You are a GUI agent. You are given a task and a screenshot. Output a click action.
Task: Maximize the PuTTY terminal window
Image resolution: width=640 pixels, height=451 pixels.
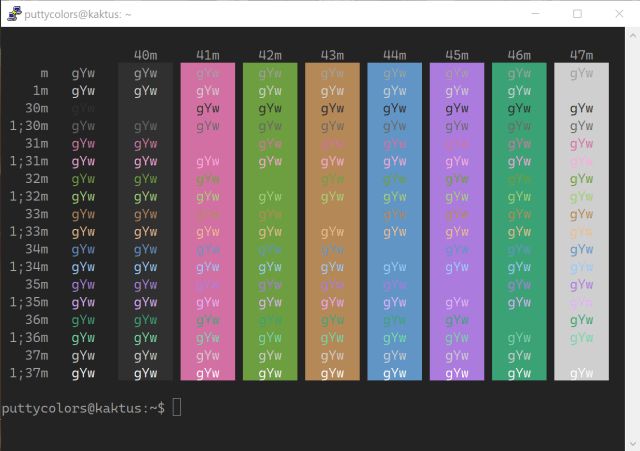pyautogui.click(x=577, y=14)
